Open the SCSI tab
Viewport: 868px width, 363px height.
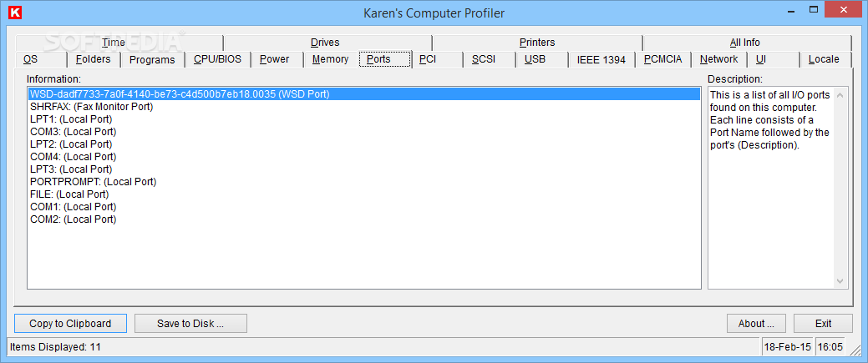(x=490, y=59)
